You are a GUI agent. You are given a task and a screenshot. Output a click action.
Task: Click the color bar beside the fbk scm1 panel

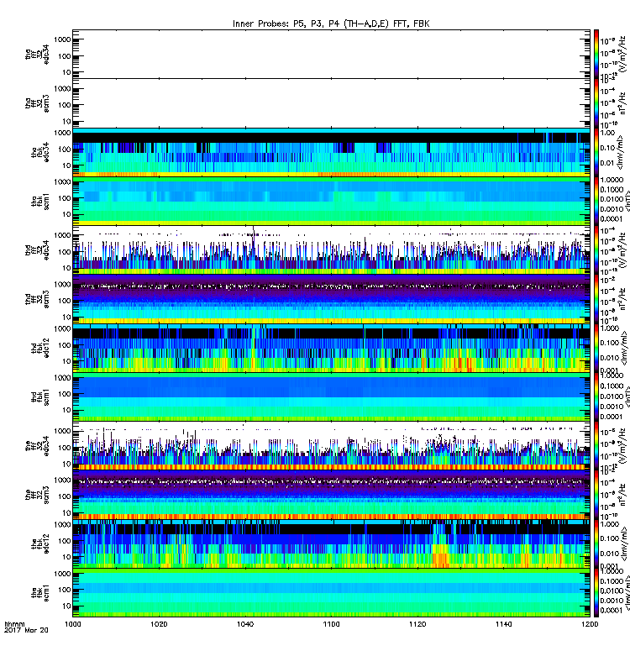pyautogui.click(x=596, y=593)
